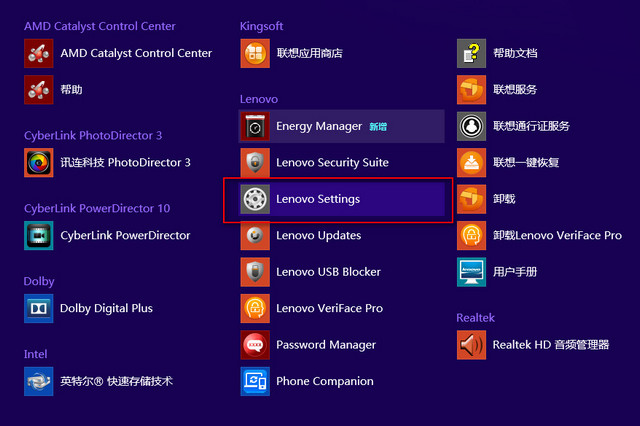Open 联想服务 icon

pos(471,90)
